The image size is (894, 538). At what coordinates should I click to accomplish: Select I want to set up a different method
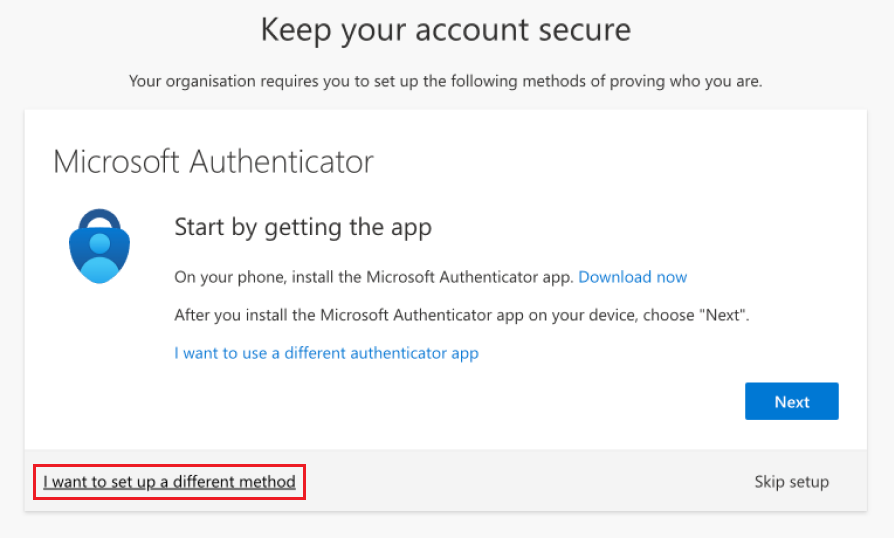point(169,482)
